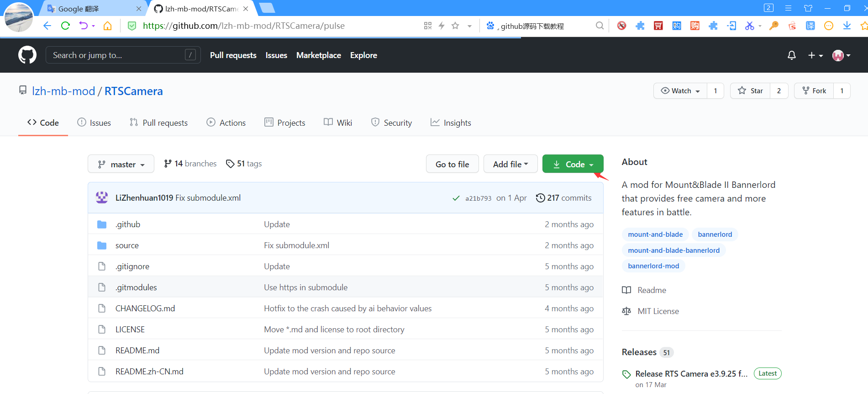Click the bannerlord-mod topic tag
This screenshot has width=868, height=394.
click(x=653, y=266)
